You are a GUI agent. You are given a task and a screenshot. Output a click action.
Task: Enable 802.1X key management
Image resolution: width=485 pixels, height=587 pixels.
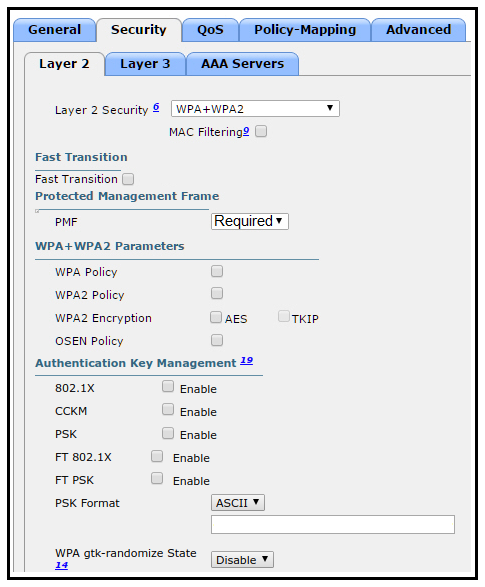coord(168,386)
